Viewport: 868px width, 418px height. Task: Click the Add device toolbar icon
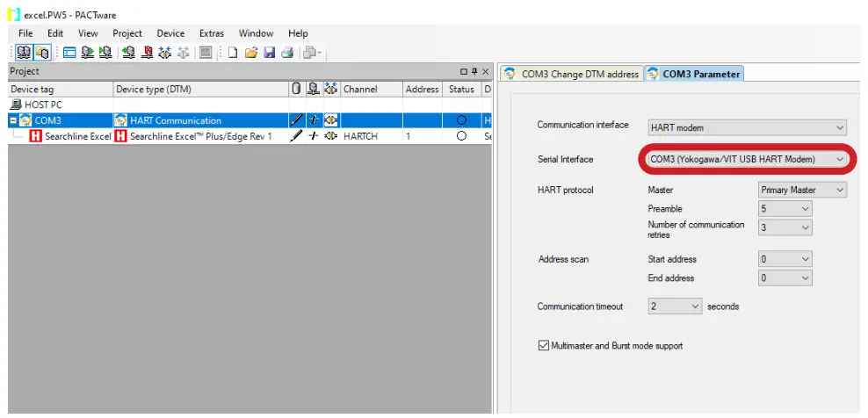point(128,53)
